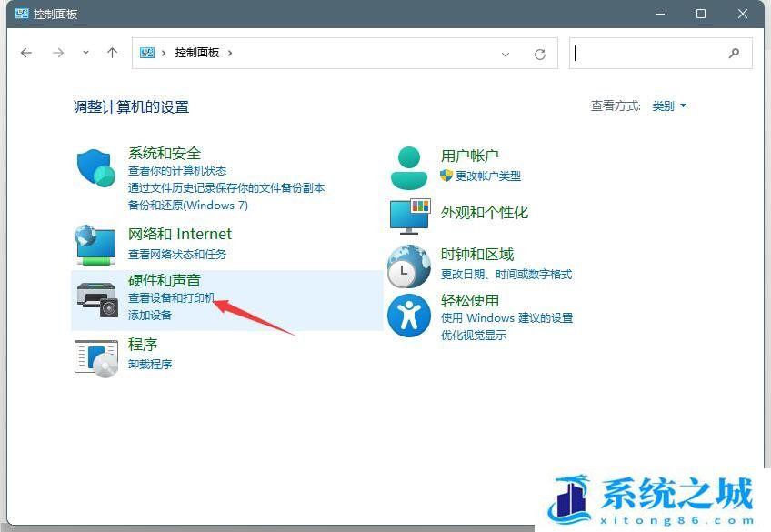Open the Network and Internet globe icon
Viewport: 771px width, 532px height.
coord(95,245)
